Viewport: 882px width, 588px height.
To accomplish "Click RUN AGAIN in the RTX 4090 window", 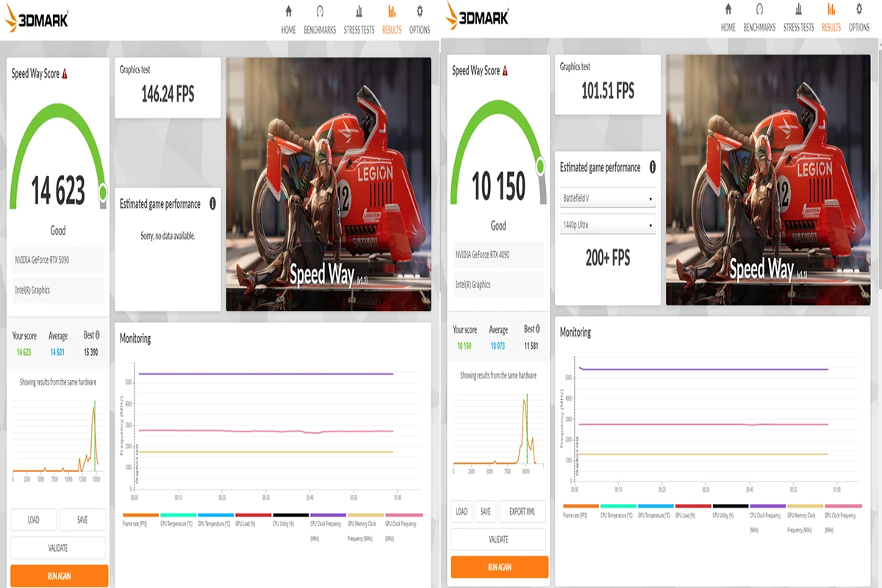I will click(499, 567).
